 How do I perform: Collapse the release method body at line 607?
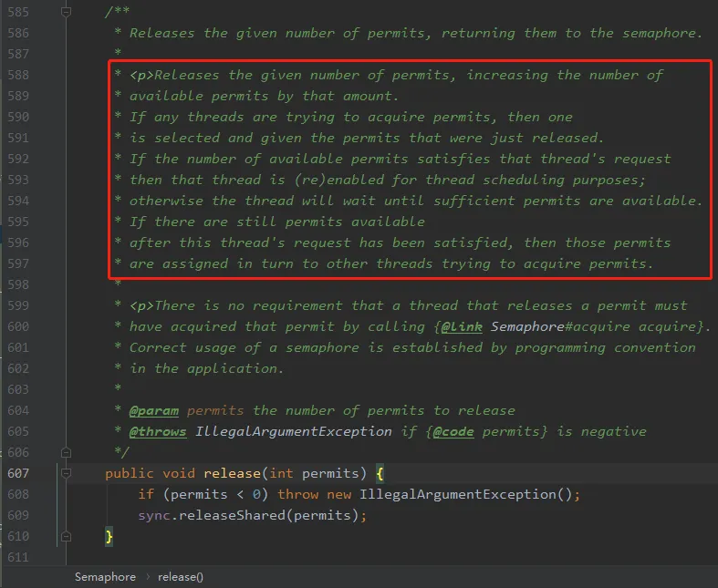(x=66, y=473)
